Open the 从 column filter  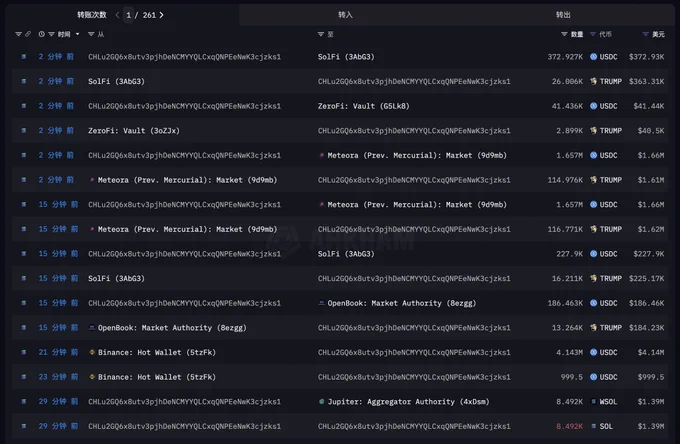coord(91,34)
